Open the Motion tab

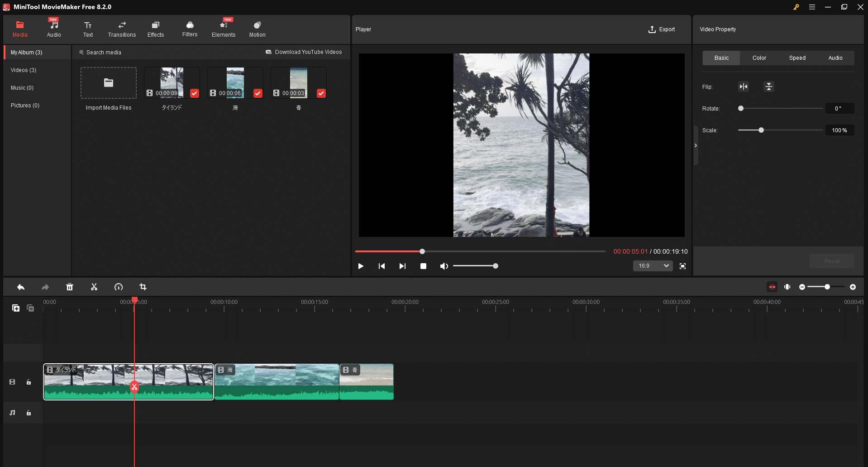click(257, 29)
